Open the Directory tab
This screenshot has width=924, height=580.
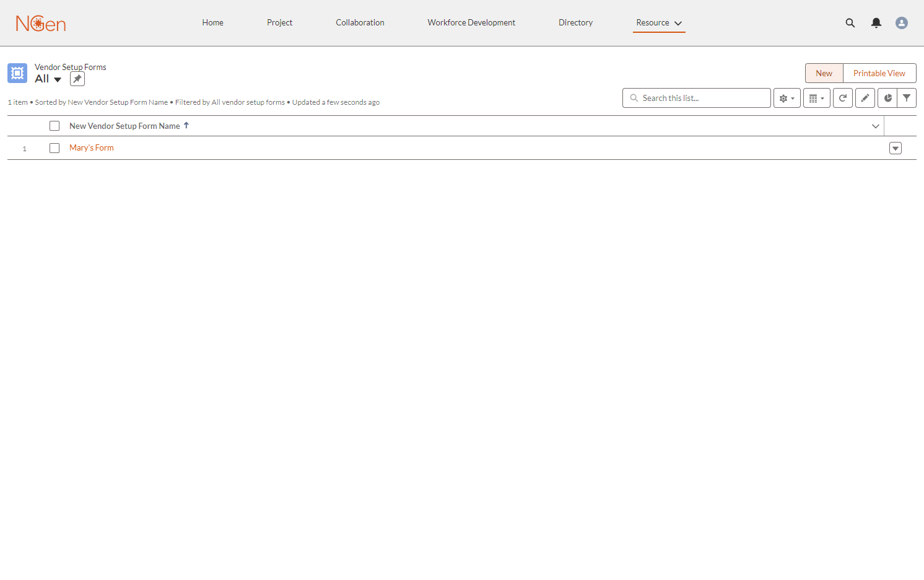click(x=575, y=23)
